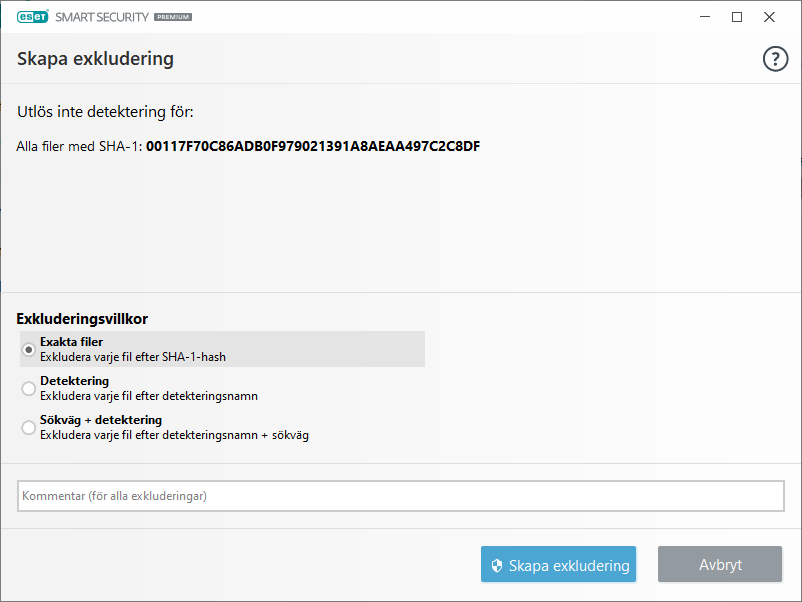Click the PREMIUM badge in title bar

[173, 17]
